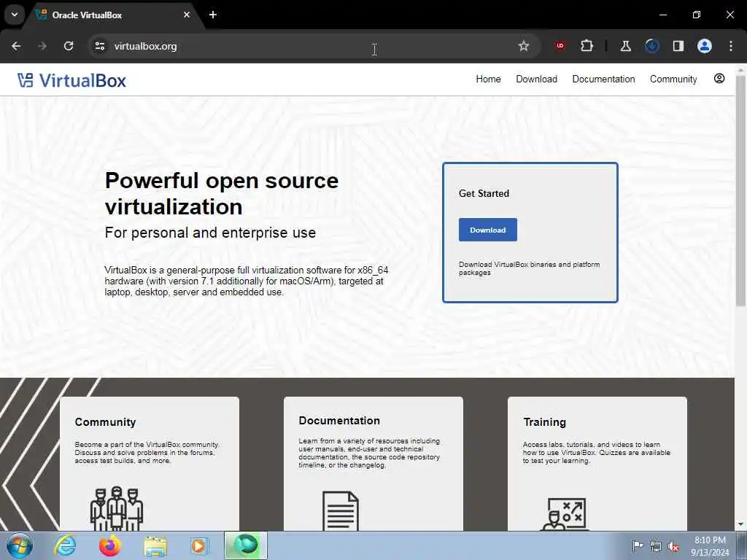Reload the page with the refresh icon

coord(69,46)
